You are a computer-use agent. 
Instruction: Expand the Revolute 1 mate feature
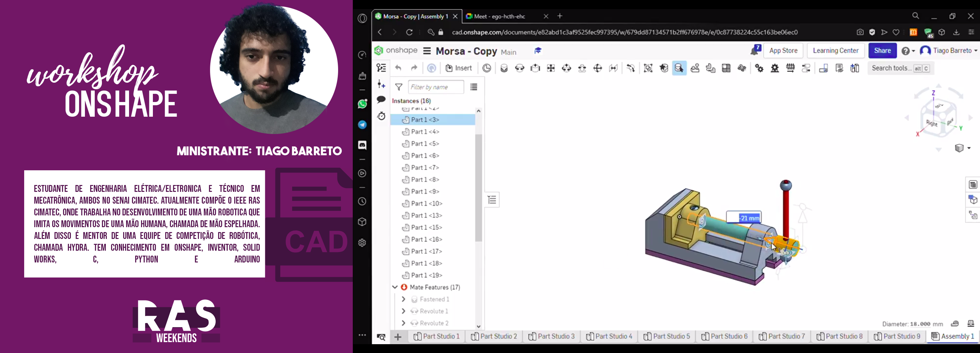[x=404, y=311]
